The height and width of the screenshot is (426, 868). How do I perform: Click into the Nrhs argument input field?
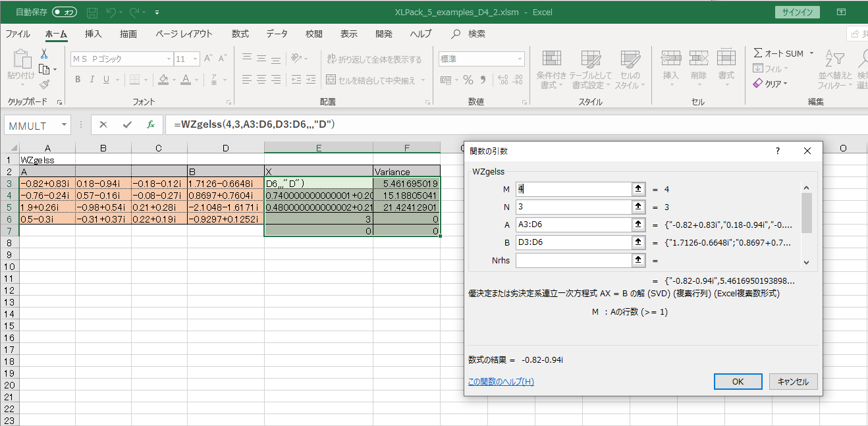(574, 260)
